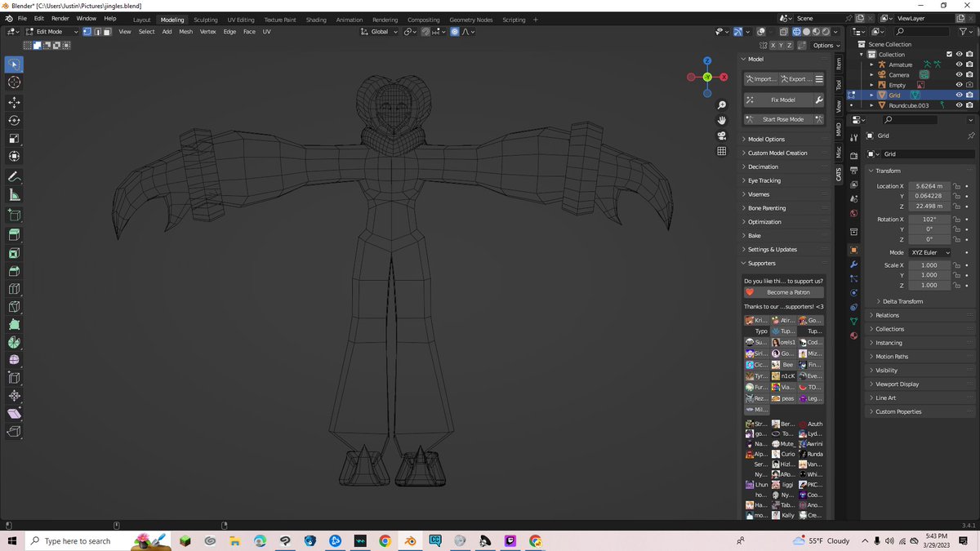Choose the Loop Cut tool
Screen dimensions: 980x551
pos(14,289)
